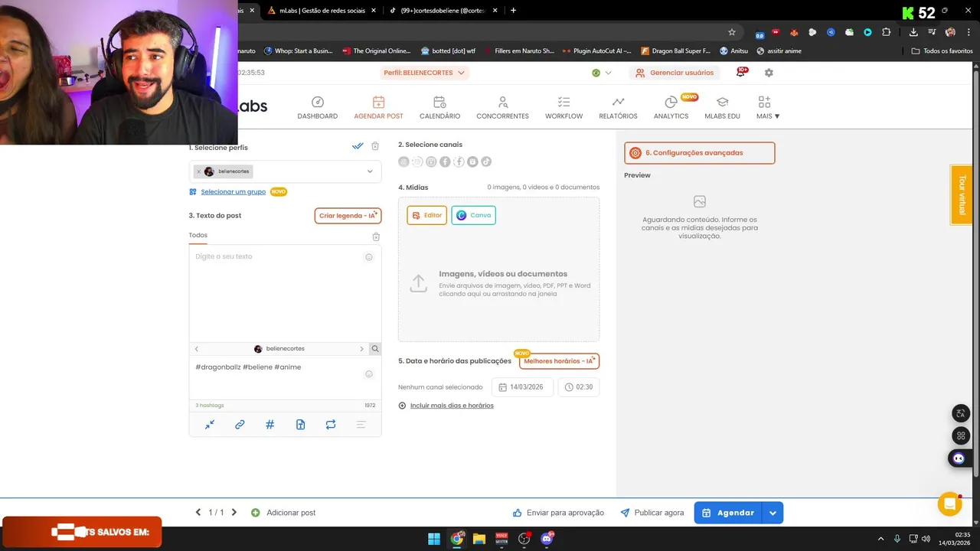Open the Tour virtual side tab
Image resolution: width=980 pixels, height=551 pixels.
tap(962, 194)
